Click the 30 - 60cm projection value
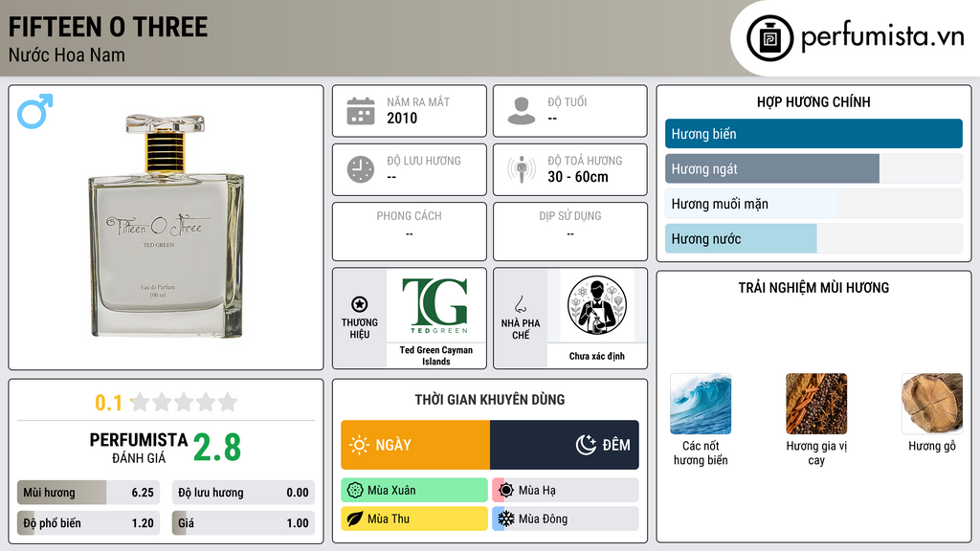 [578, 177]
